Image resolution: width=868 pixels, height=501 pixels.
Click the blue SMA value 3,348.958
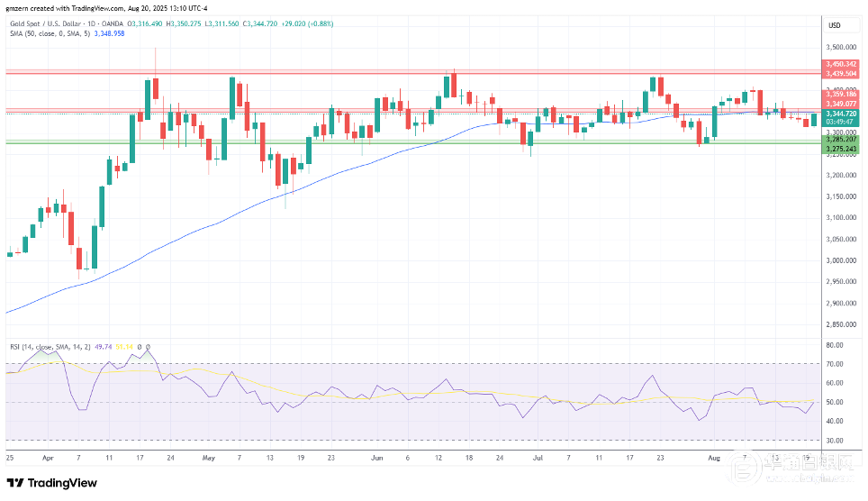coord(110,34)
